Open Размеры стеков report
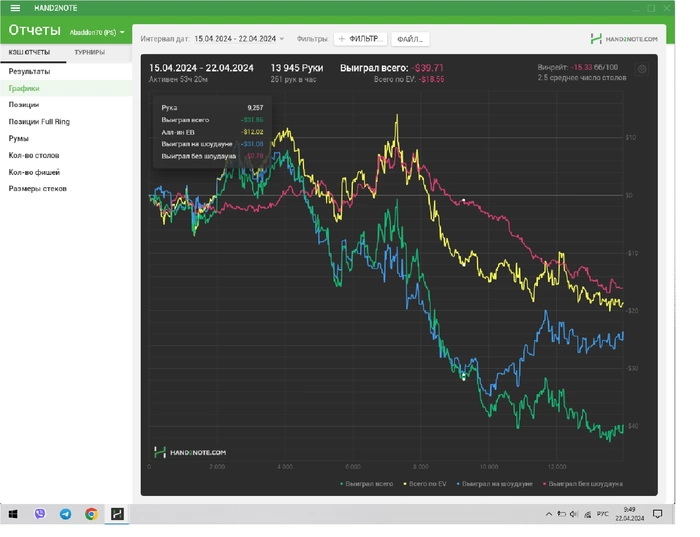The height and width of the screenshot is (537, 700). 66,188
